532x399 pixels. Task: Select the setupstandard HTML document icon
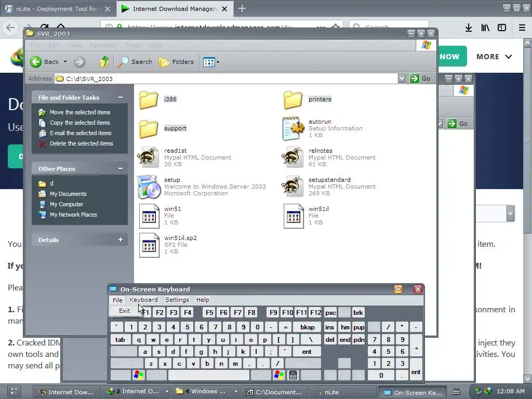coord(293,187)
